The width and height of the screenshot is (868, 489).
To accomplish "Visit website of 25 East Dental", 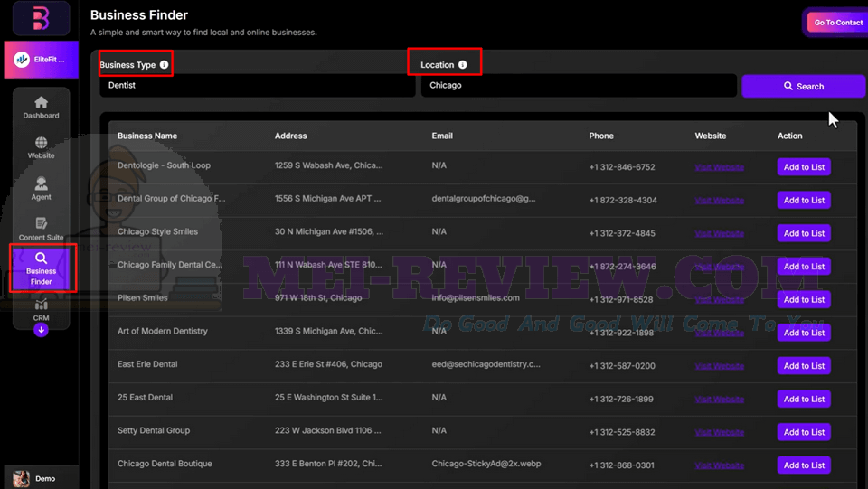I will click(x=719, y=399).
